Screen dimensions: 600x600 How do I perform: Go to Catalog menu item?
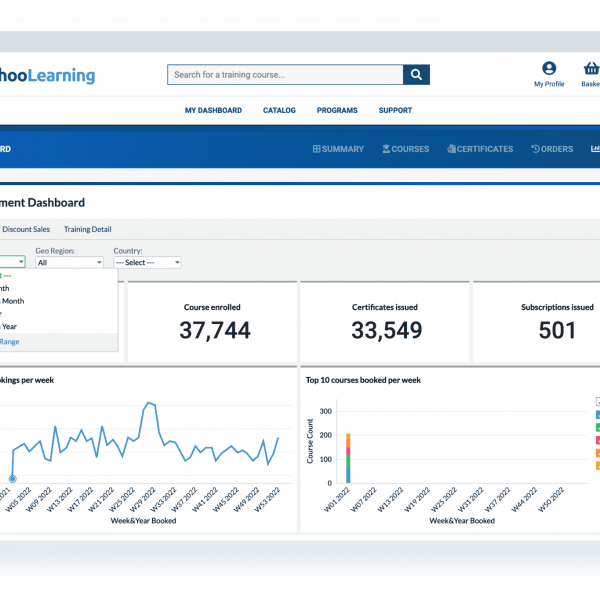tap(279, 110)
